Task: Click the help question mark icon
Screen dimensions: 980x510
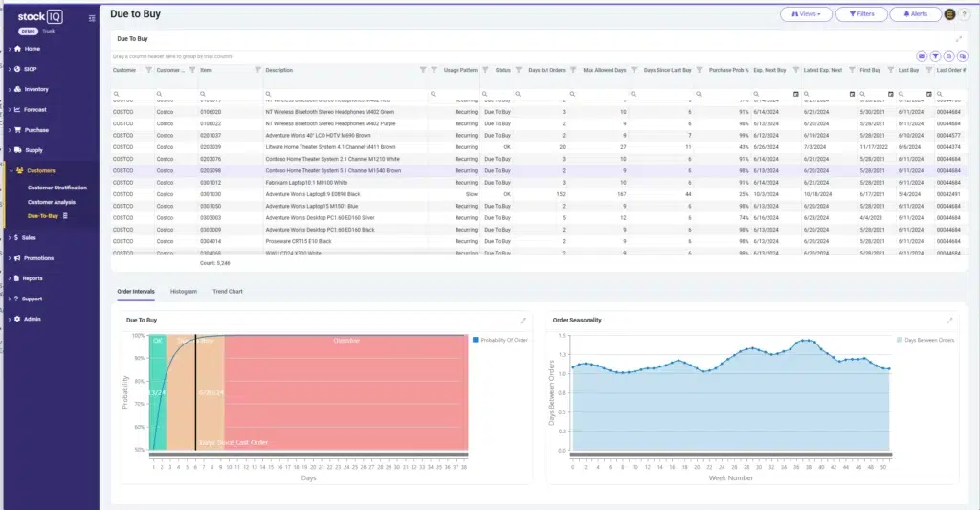Action: pos(965,14)
